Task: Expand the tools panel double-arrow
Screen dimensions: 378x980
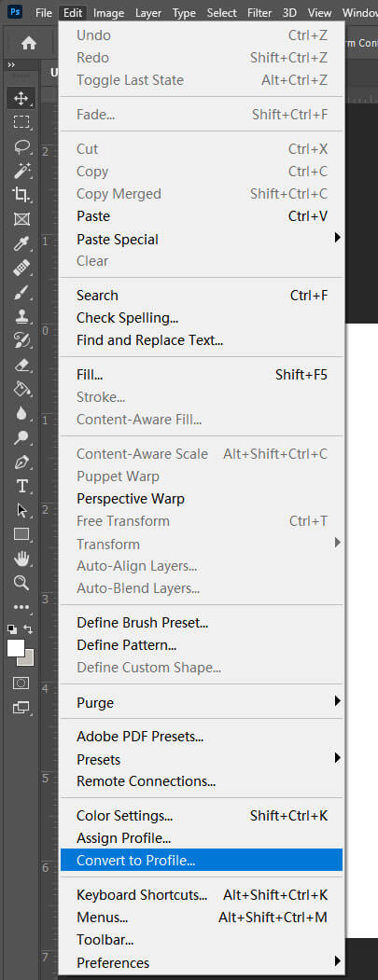Action: 10,65
